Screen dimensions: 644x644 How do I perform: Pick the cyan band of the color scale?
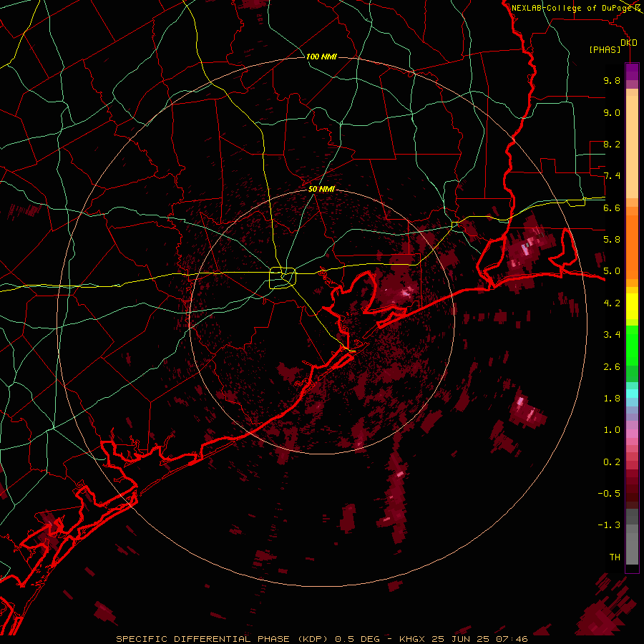tap(632, 394)
